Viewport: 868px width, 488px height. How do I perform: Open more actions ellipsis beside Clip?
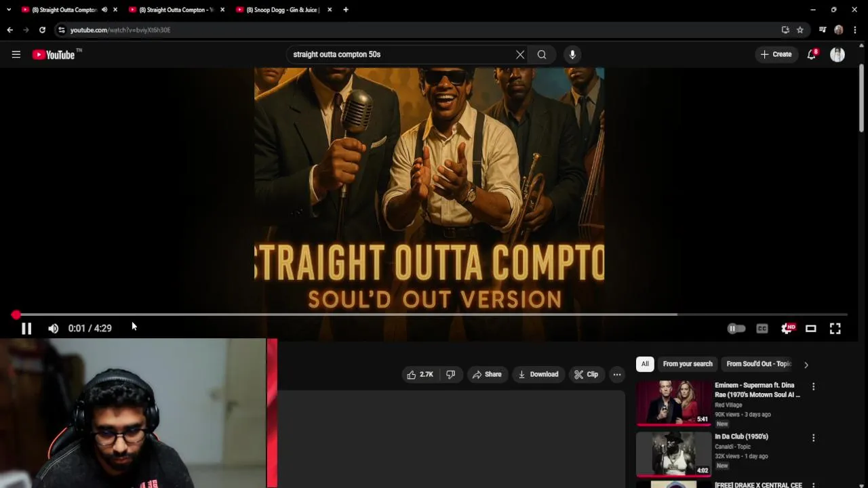[617, 374]
